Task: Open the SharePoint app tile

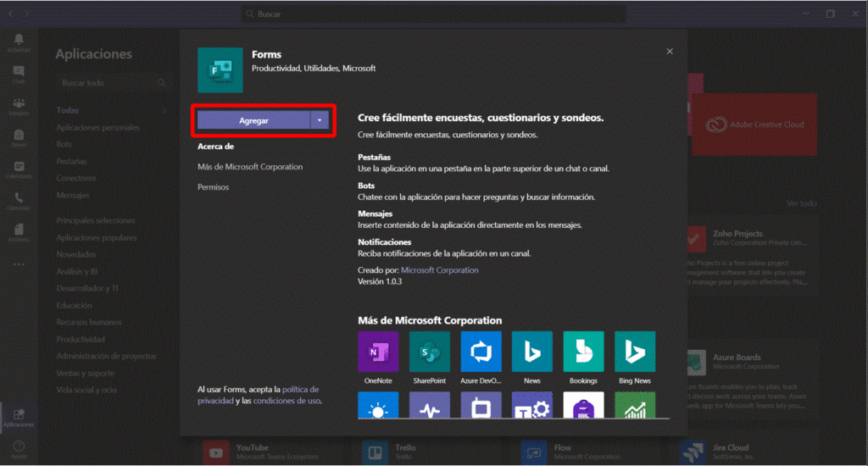Action: click(430, 351)
